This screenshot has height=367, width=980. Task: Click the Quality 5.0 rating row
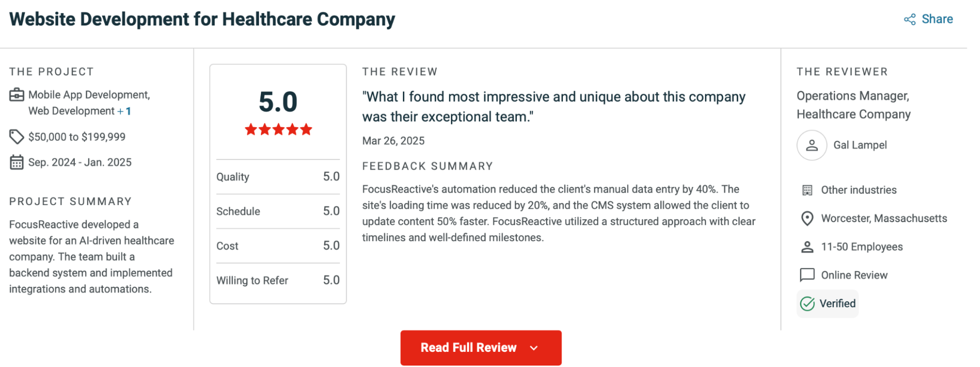(278, 177)
